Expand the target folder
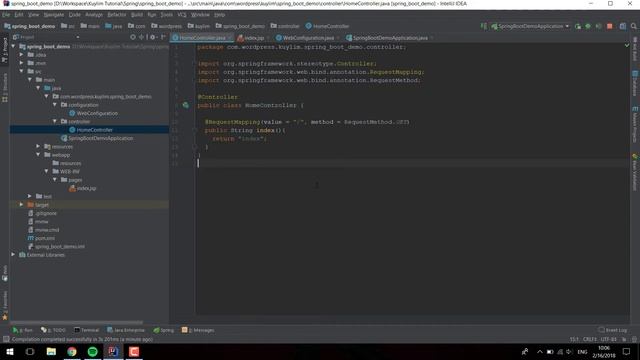Viewport: 640px width, 360px height. coord(21,204)
